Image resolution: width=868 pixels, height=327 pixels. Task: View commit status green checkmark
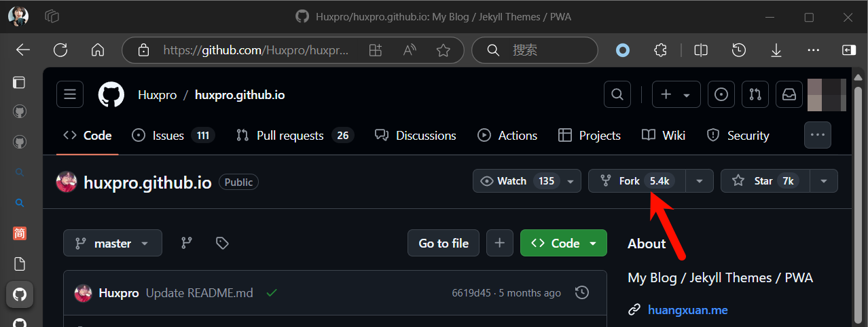(272, 293)
